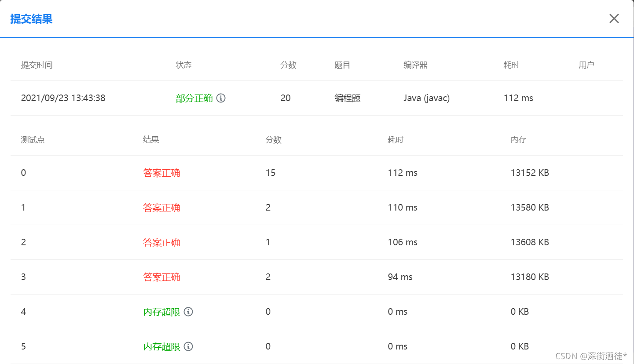Select the 13580 KB memory value of test 1
The width and height of the screenshot is (634, 364).
tap(529, 207)
